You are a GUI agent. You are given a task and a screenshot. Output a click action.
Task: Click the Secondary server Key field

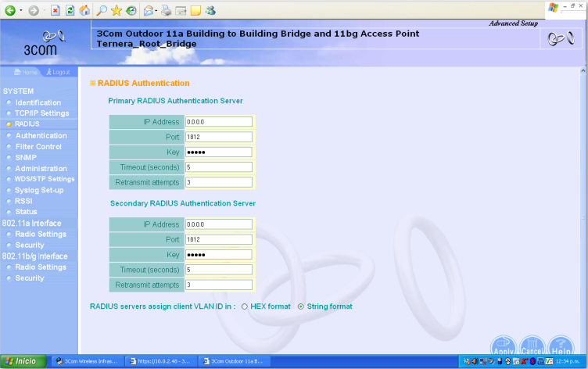(218, 255)
